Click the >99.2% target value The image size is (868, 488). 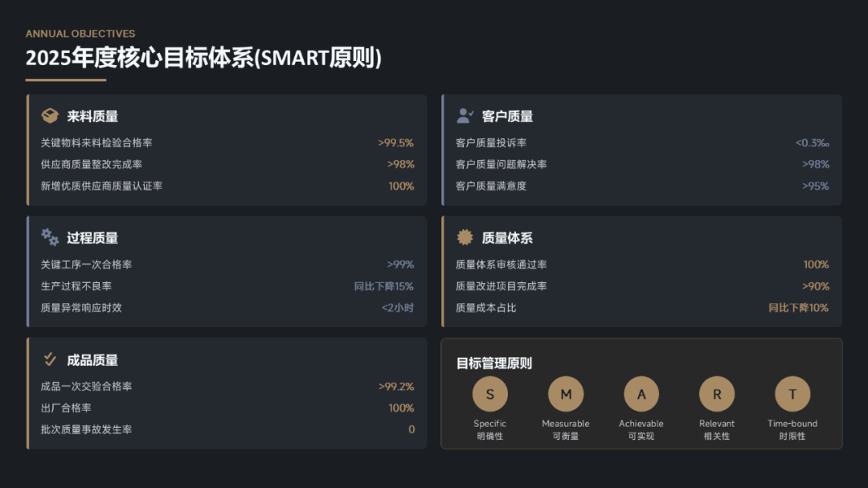396,387
